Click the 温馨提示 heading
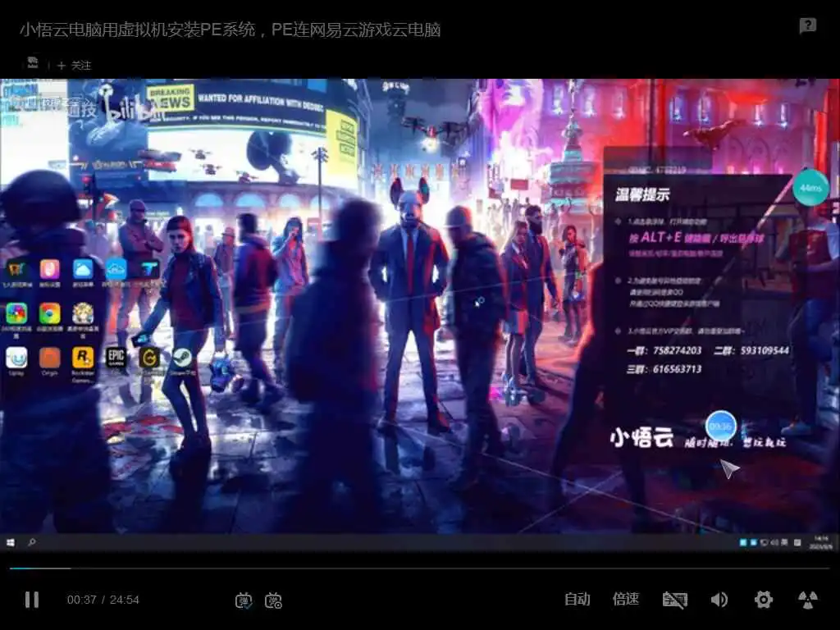840x630 pixels. pyautogui.click(x=642, y=194)
